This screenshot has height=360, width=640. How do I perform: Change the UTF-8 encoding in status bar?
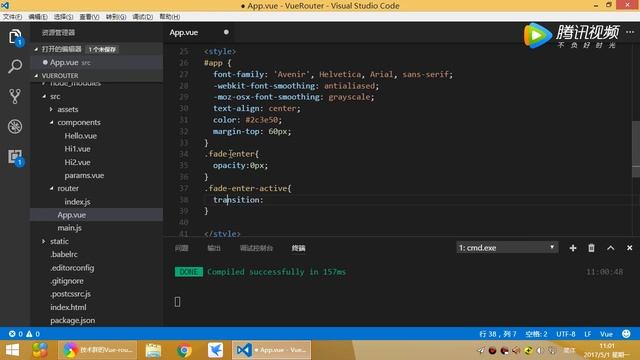pyautogui.click(x=566, y=334)
